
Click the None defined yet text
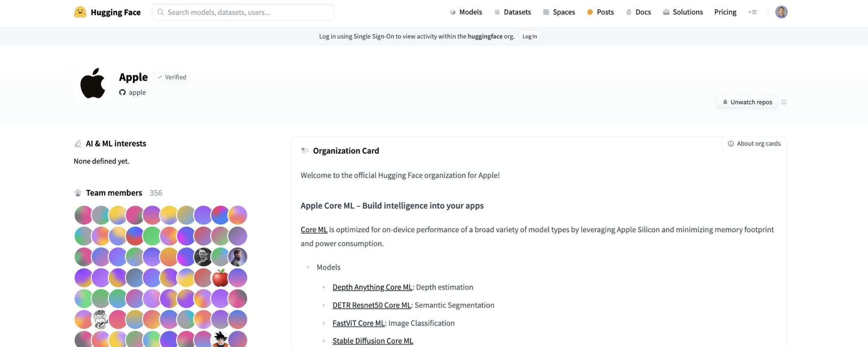coord(102,161)
